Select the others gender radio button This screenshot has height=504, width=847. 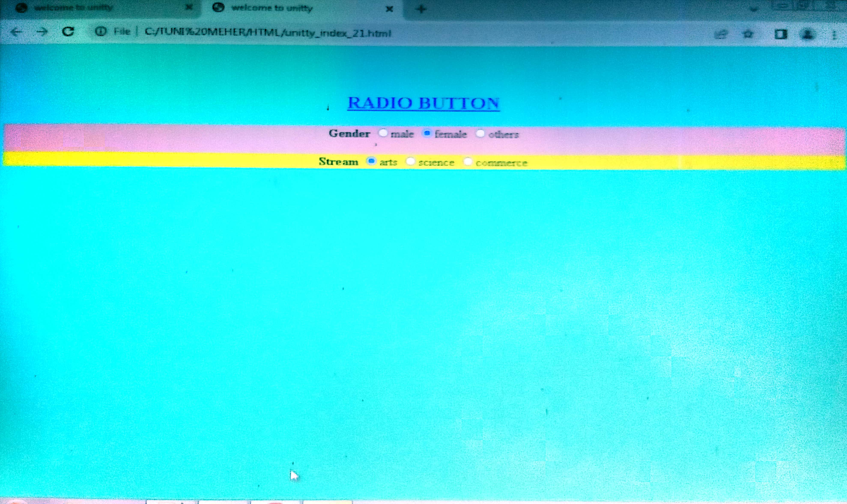tap(480, 133)
